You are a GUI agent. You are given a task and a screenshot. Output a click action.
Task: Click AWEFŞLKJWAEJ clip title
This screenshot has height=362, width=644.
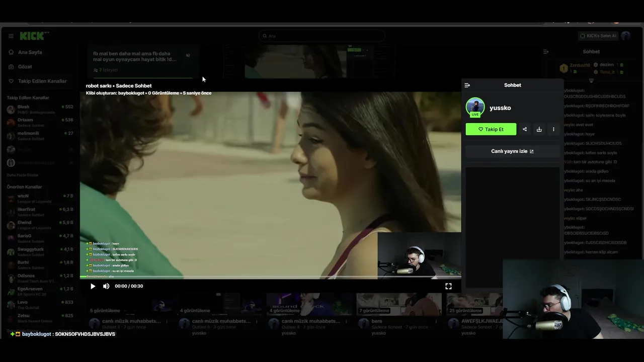click(x=482, y=321)
